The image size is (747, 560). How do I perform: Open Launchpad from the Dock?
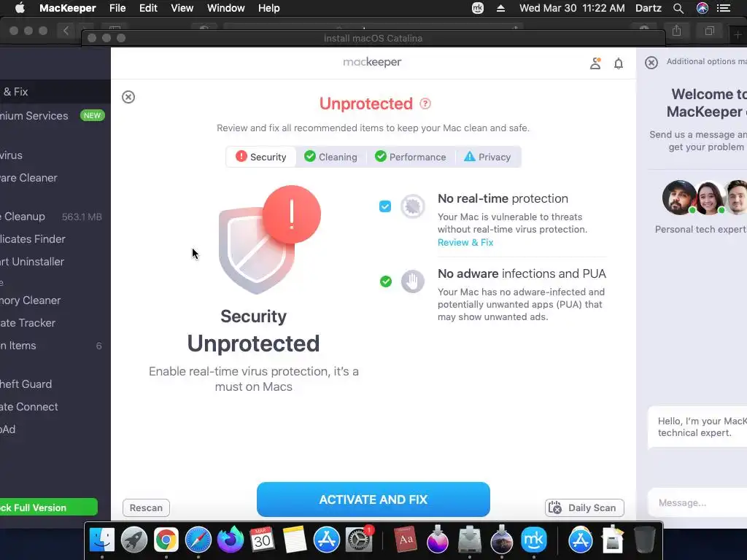[x=134, y=540]
